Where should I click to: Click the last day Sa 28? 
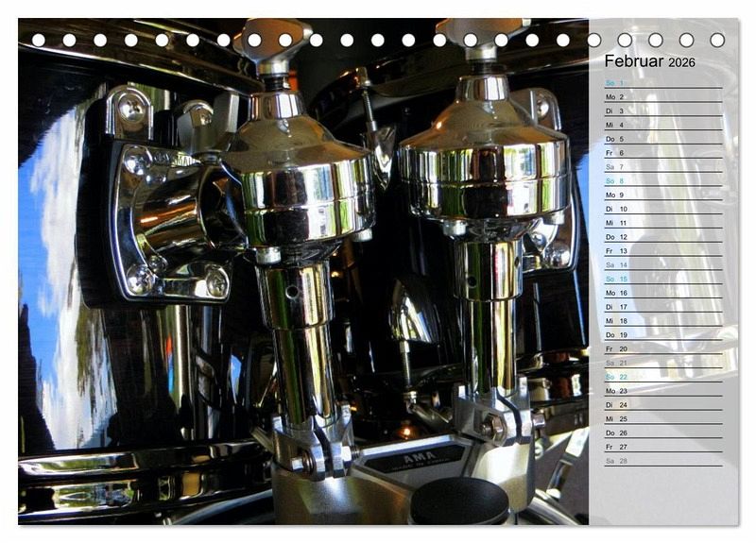point(615,461)
